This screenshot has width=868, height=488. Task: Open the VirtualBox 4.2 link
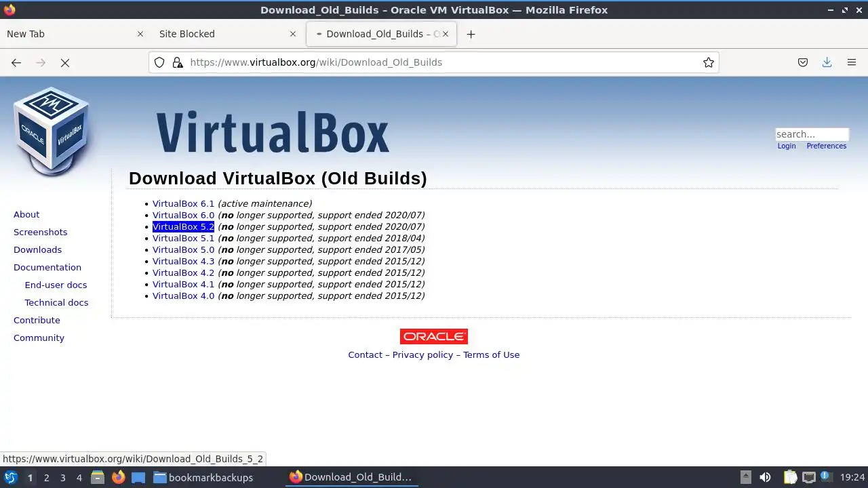pos(183,272)
